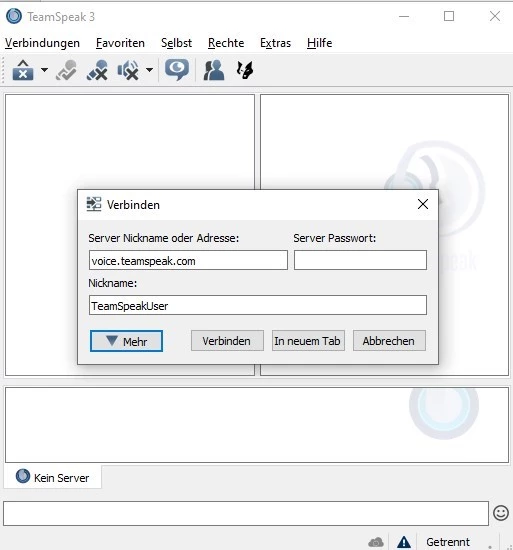Open the mute speakers icon's dropdown arrow

click(x=149, y=70)
